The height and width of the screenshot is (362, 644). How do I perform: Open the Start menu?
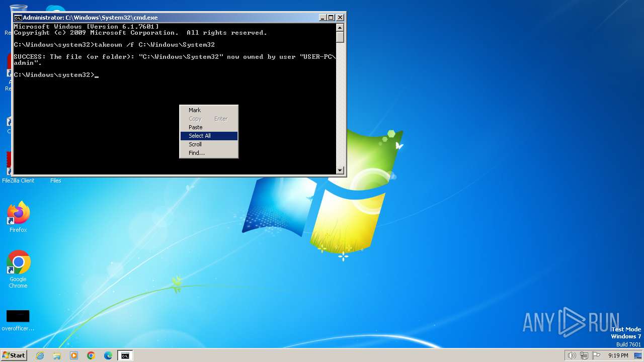point(14,355)
